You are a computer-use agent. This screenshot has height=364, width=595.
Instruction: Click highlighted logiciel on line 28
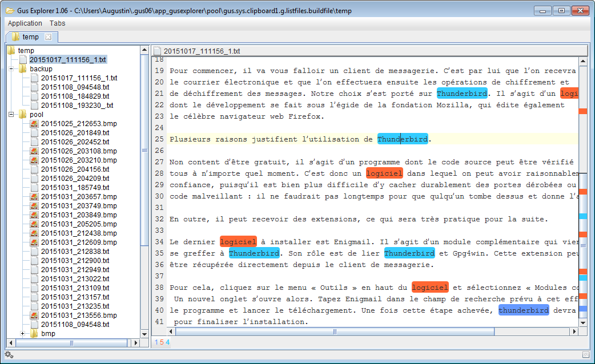[x=384, y=173]
